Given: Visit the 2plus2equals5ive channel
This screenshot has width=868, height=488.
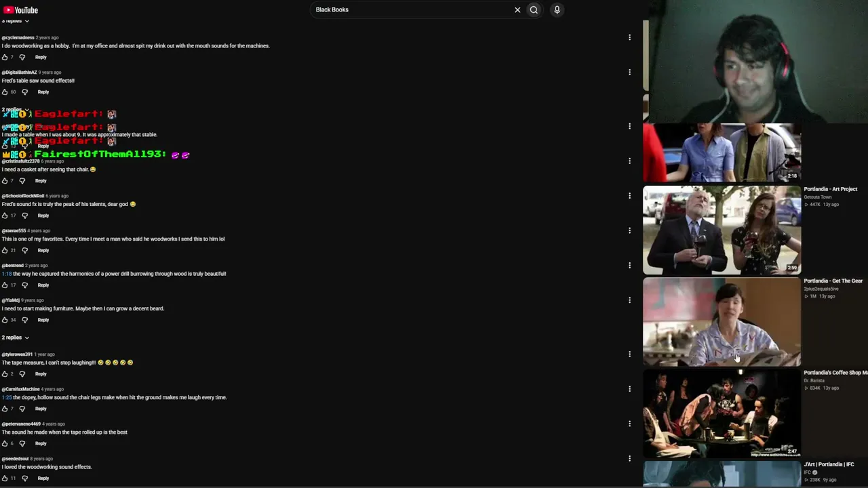Looking at the screenshot, I should [821, 289].
